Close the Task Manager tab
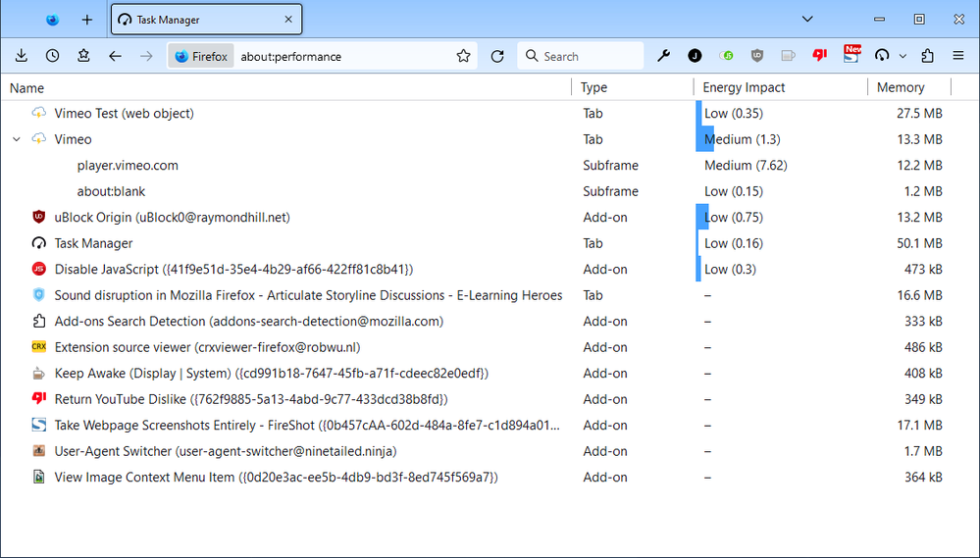The width and height of the screenshot is (980, 558). click(288, 20)
